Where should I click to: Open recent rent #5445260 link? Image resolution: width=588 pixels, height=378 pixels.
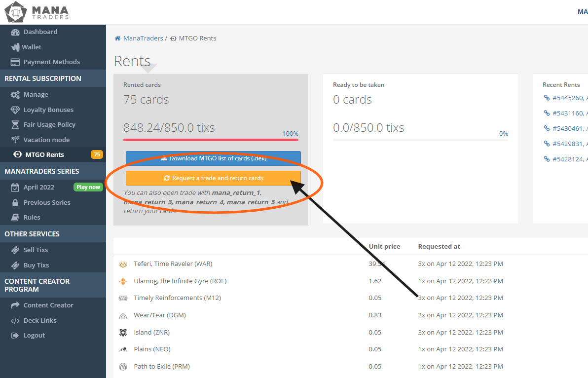coord(567,98)
